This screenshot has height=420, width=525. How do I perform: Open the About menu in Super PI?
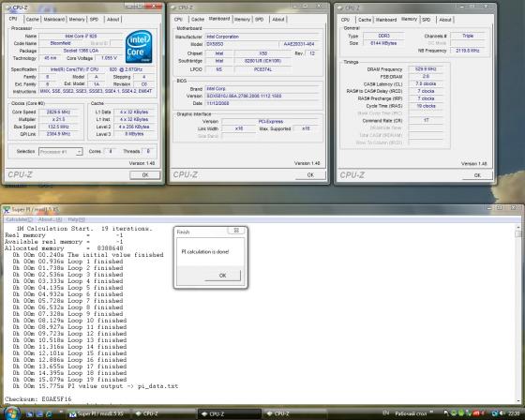[50, 219]
